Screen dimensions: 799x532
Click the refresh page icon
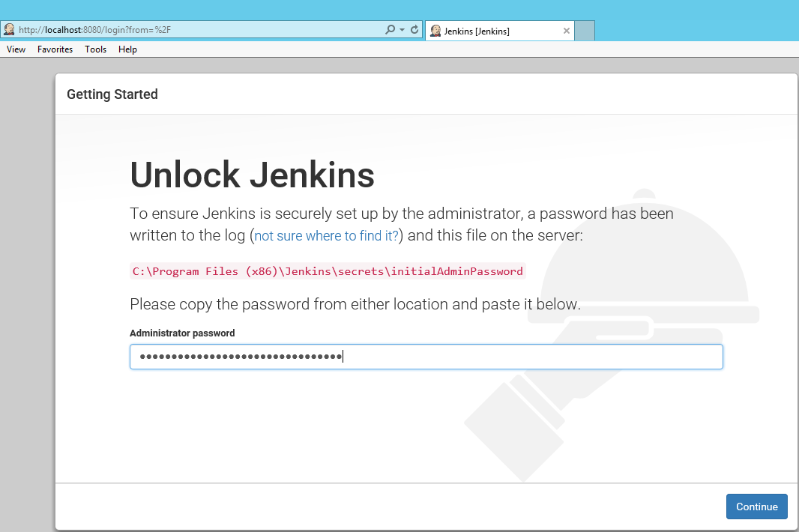pos(414,29)
